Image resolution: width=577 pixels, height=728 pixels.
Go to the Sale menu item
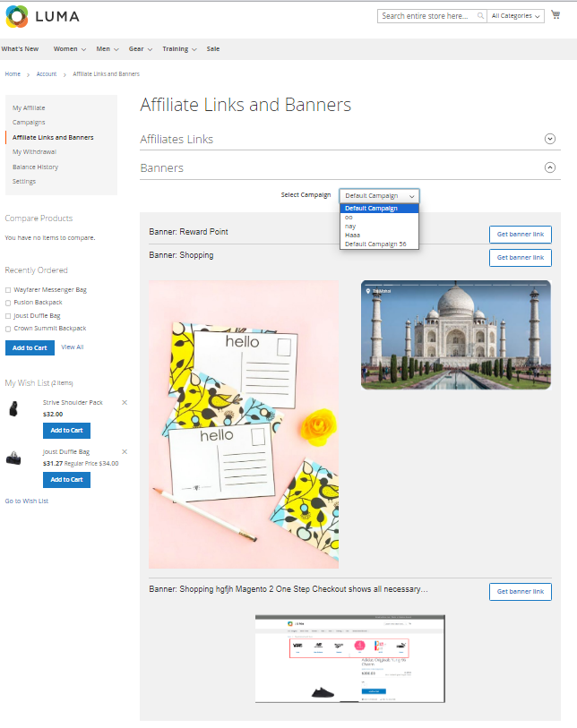pos(212,49)
